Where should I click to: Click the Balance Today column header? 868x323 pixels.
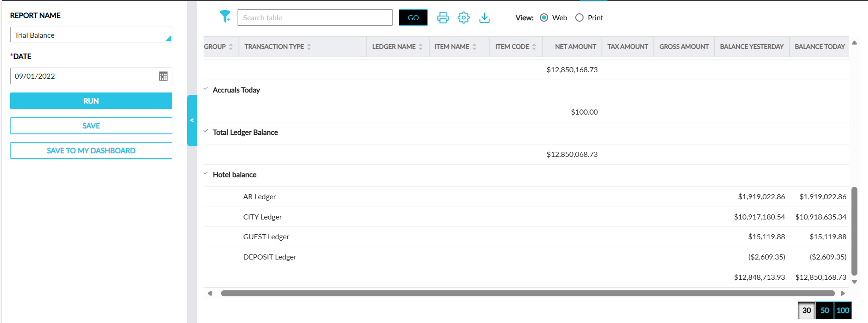819,47
